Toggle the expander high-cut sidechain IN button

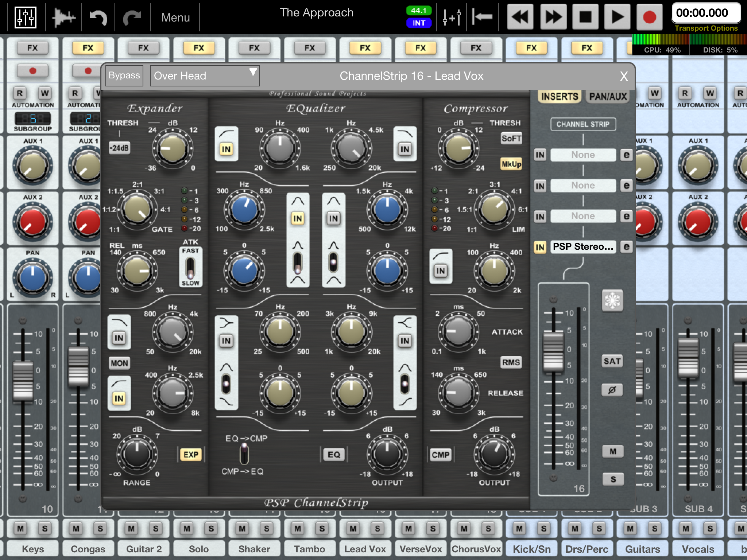click(119, 338)
